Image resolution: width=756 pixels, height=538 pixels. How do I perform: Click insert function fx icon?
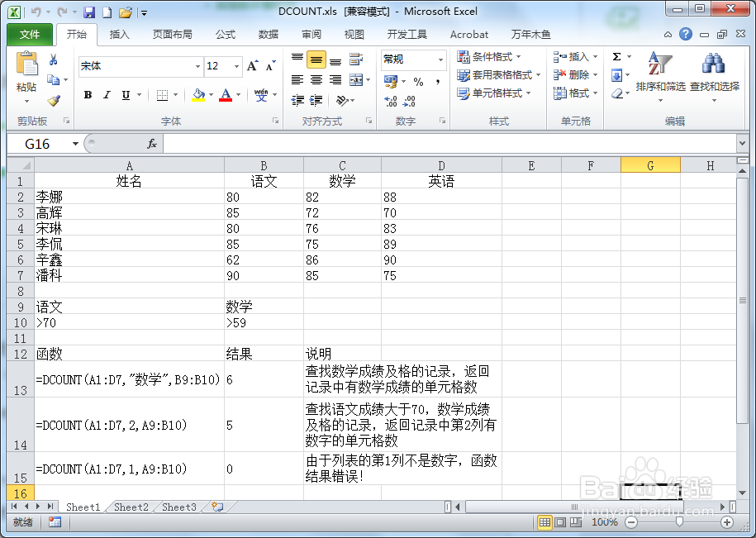pos(152,144)
